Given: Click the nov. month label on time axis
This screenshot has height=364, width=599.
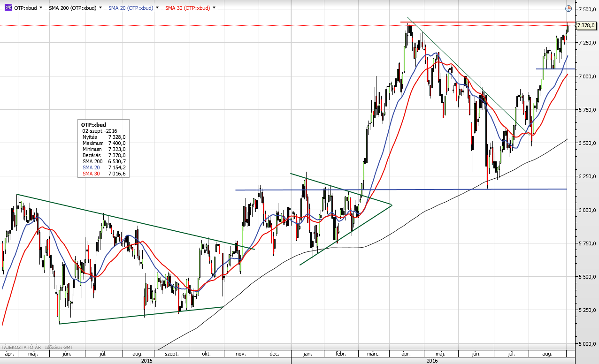Looking at the screenshot, I should click(241, 353).
